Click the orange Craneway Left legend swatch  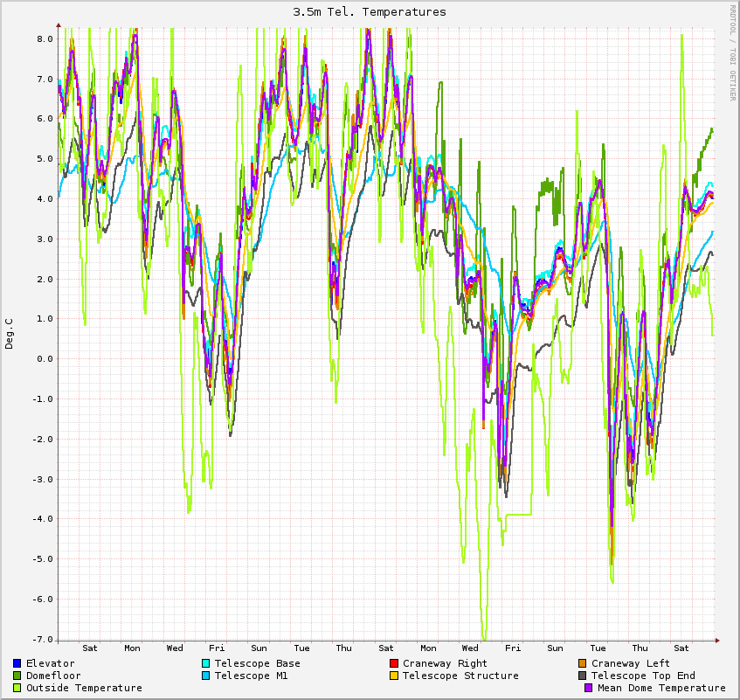tap(583, 663)
